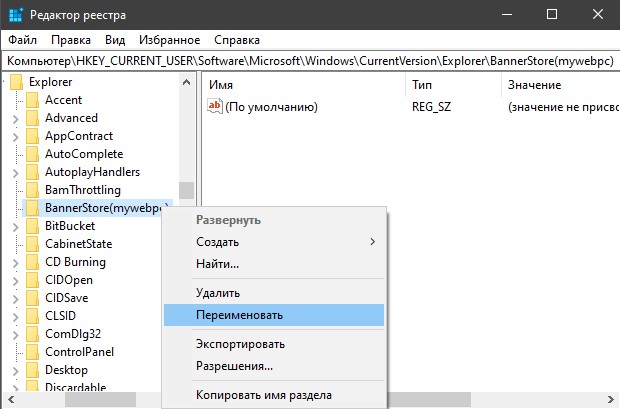Screen dimensions: 620x409
Task: Select the Accent key label
Action: (64, 100)
